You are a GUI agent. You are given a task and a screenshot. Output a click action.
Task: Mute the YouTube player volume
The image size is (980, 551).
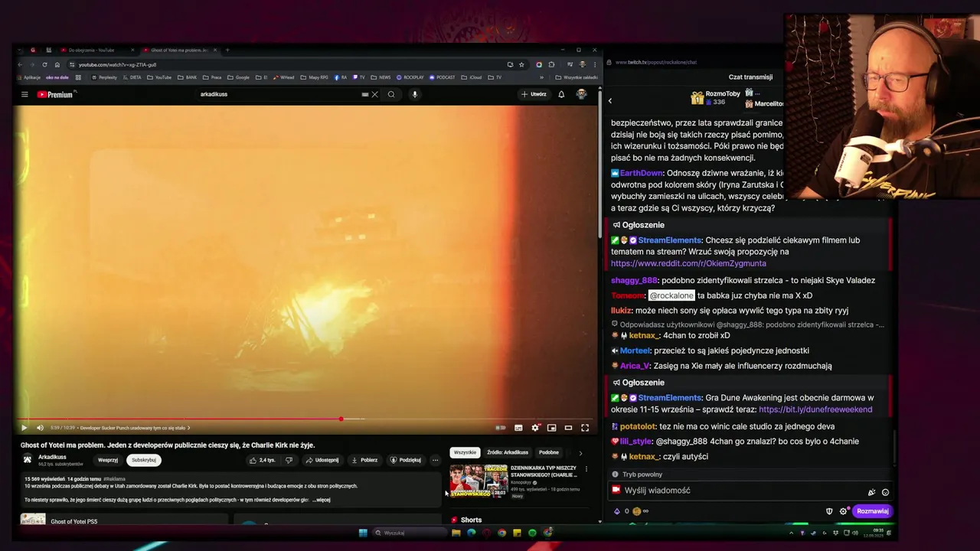(41, 428)
